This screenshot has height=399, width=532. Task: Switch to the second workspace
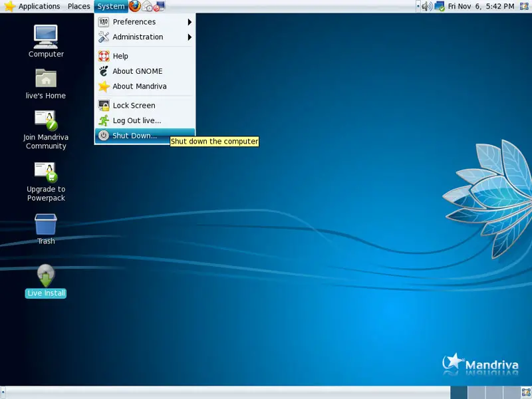click(476, 393)
